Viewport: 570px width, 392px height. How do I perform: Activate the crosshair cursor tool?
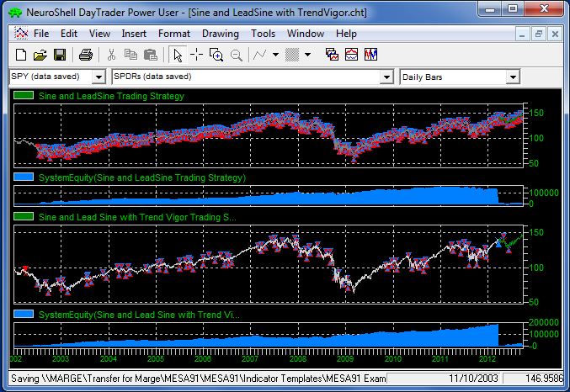[197, 55]
